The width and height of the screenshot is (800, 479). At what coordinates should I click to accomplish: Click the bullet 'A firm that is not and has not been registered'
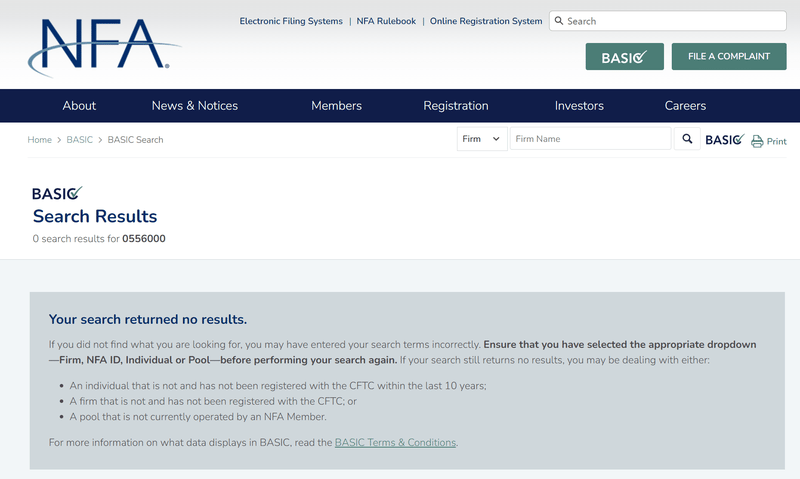coord(213,401)
